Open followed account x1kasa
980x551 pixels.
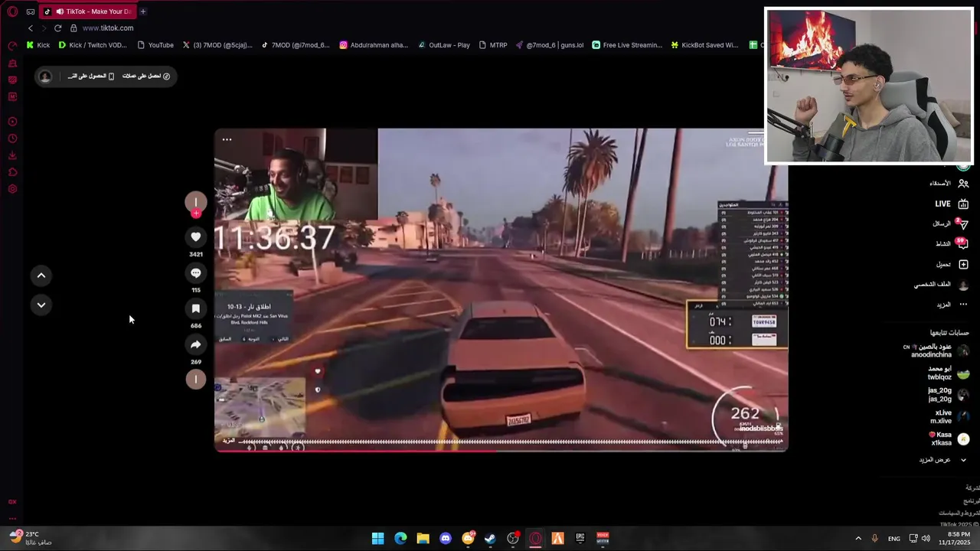coord(949,439)
